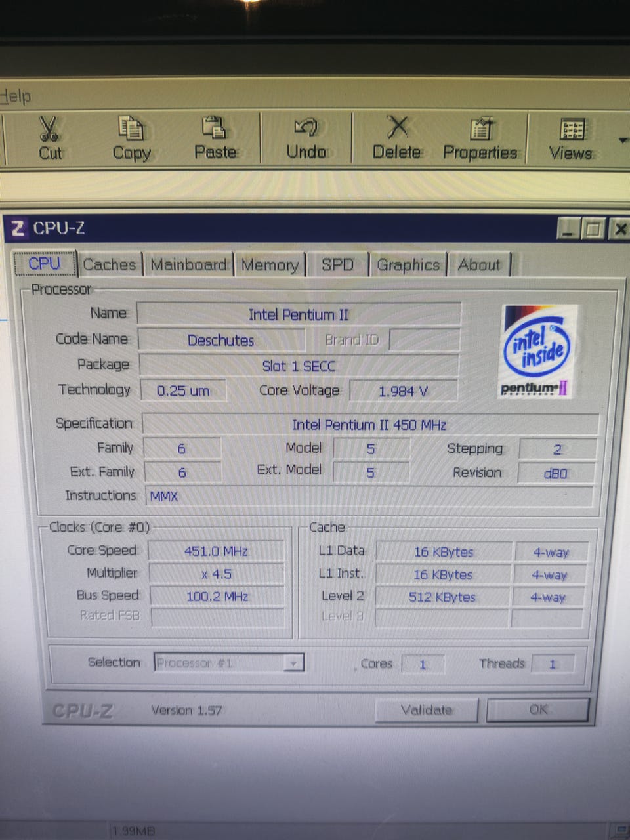Click the CPU-Z title bar icon
The height and width of the screenshot is (840, 630).
pyautogui.click(x=18, y=228)
